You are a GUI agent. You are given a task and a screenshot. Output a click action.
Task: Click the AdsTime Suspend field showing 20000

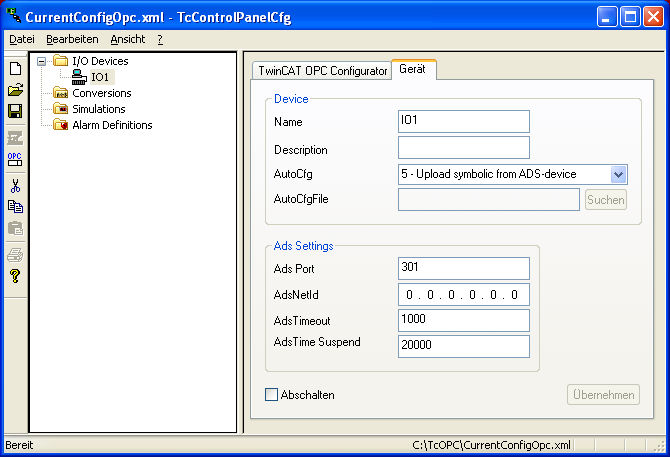coord(464,346)
